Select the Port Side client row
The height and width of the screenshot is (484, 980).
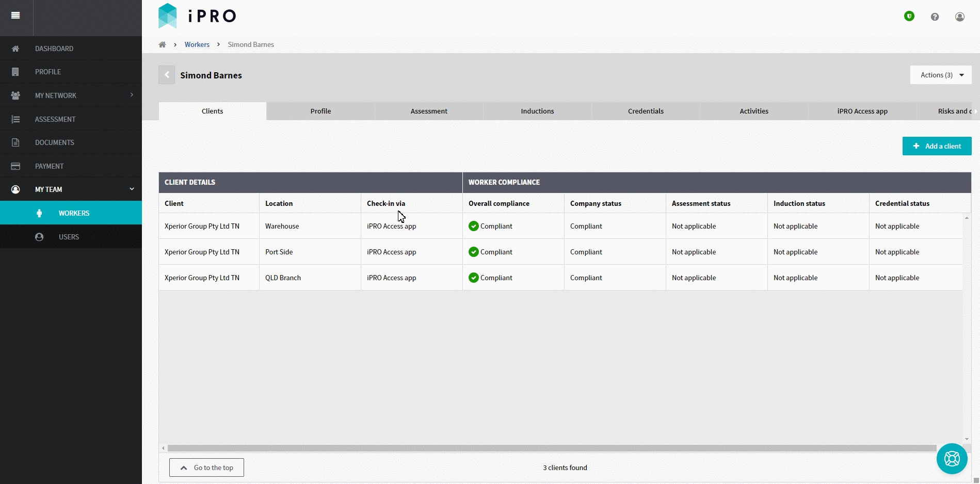560,252
